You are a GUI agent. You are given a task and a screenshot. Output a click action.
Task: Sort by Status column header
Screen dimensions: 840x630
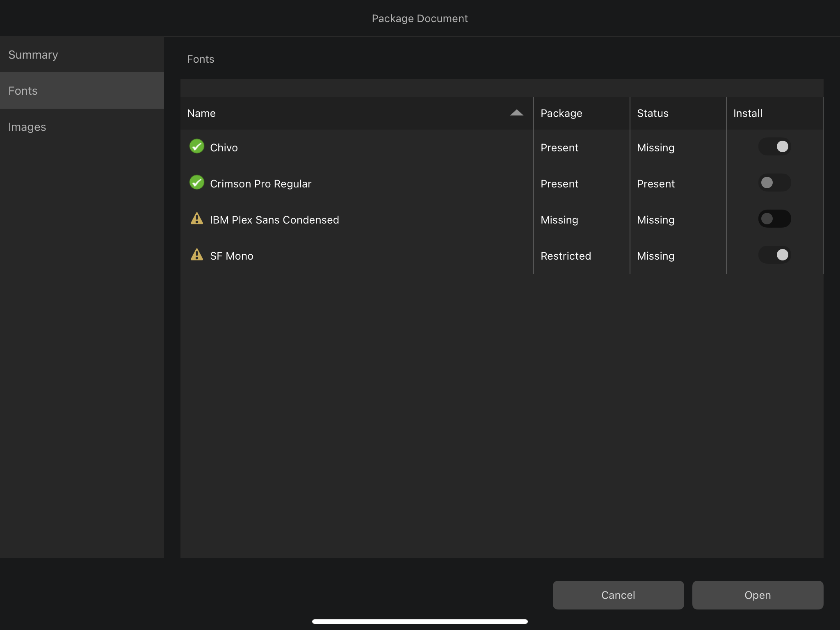[x=653, y=112]
